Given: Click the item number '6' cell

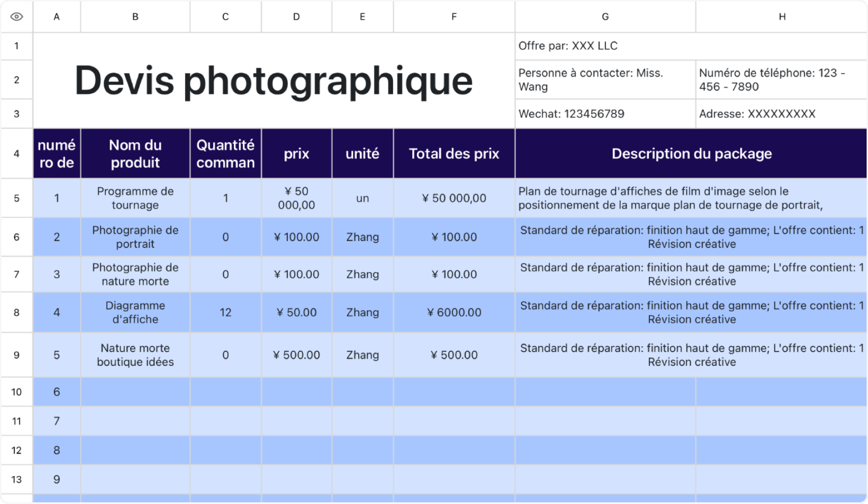Looking at the screenshot, I should pyautogui.click(x=57, y=392).
